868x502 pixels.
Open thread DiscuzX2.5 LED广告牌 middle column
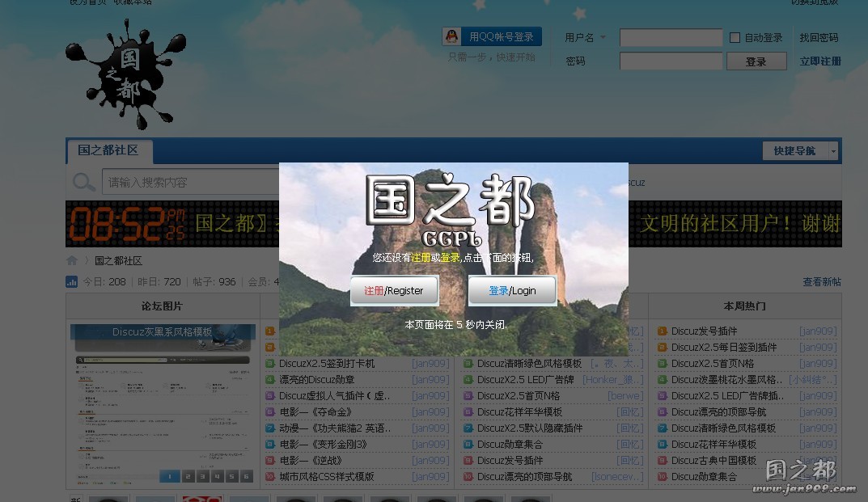525,380
